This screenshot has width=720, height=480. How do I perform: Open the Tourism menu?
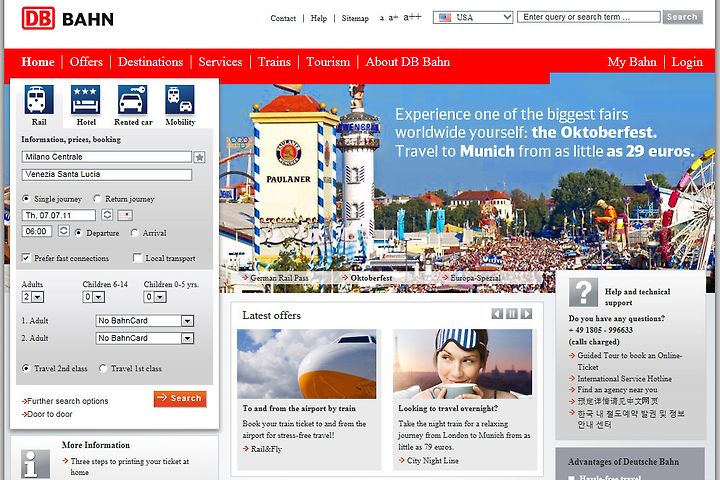[328, 62]
